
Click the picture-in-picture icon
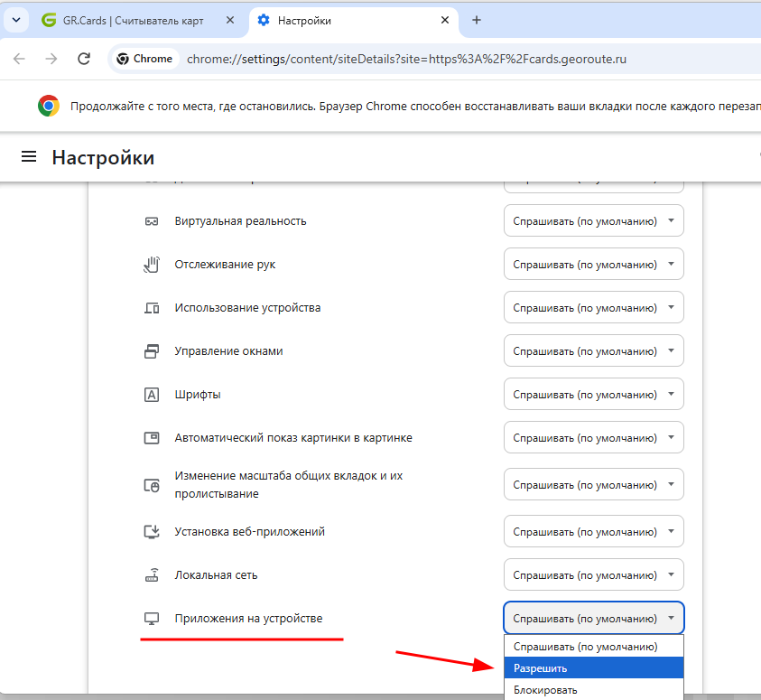(152, 438)
